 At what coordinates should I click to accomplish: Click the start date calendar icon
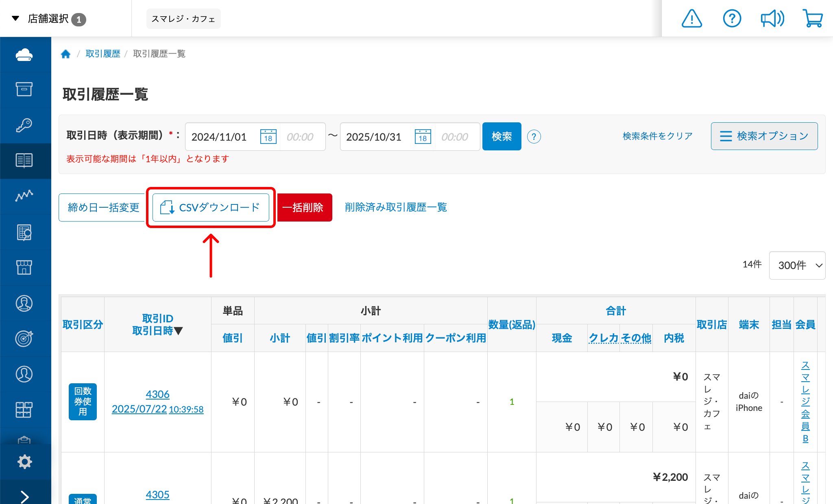point(268,137)
